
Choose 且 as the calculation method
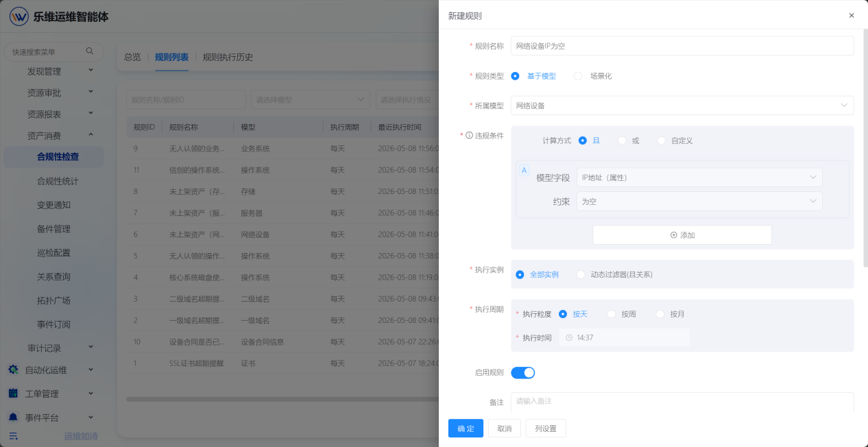(x=589, y=141)
